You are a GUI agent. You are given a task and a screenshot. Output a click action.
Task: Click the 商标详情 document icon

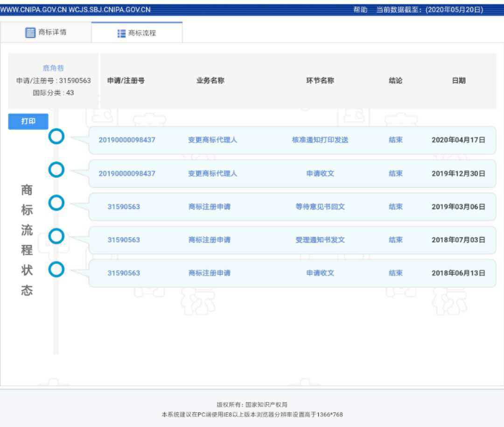30,33
